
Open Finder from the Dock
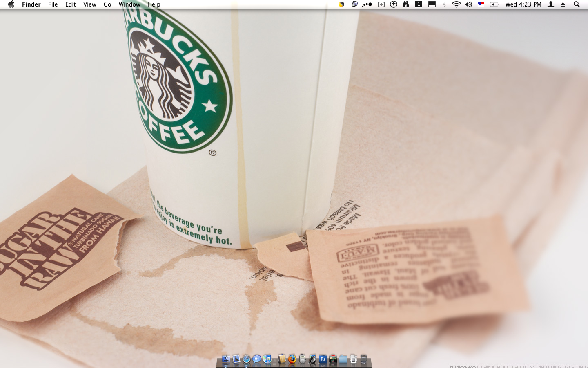226,359
